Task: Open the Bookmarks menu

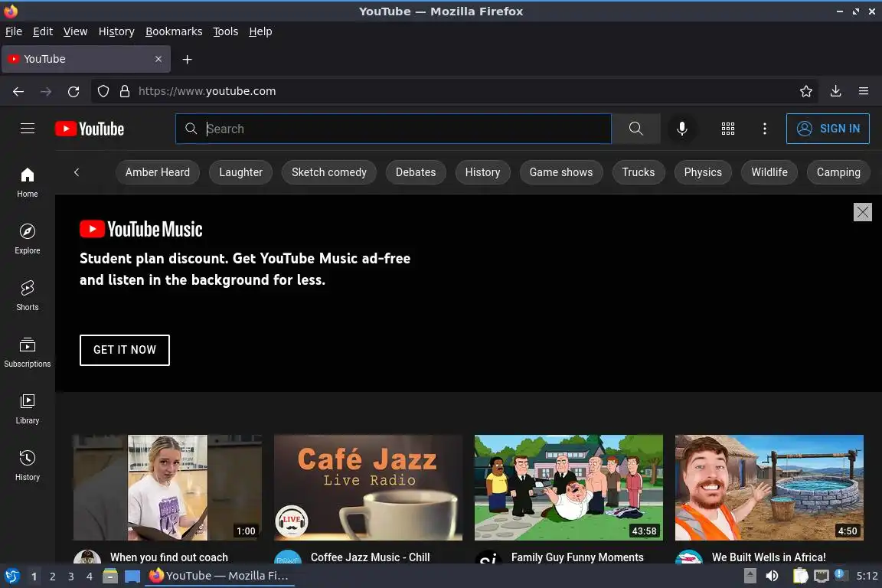Action: [x=174, y=31]
